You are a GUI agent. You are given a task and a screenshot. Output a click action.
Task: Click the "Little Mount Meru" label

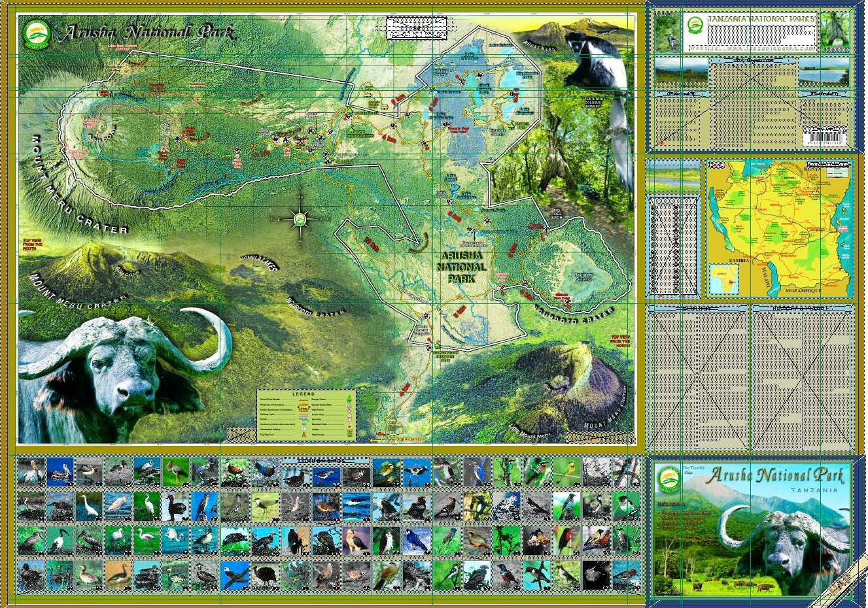pyautogui.click(x=530, y=431)
